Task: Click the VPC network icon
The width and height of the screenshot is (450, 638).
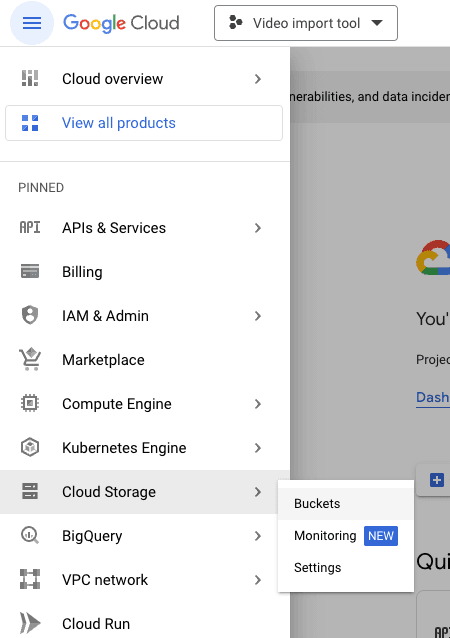Action: [30, 579]
